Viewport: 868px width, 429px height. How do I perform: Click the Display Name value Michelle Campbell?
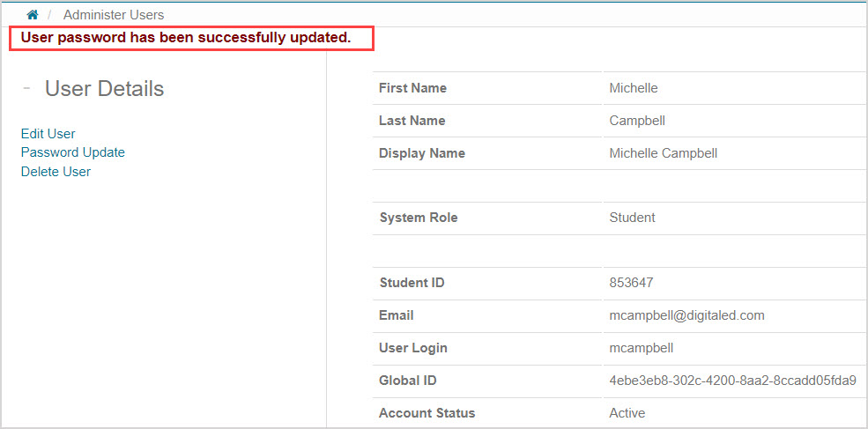click(663, 153)
